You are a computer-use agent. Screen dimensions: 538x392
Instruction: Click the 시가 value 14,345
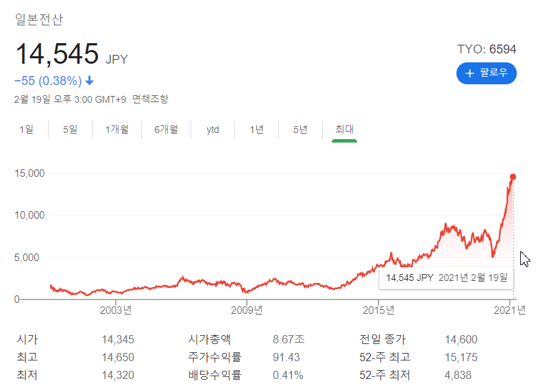click(x=118, y=339)
